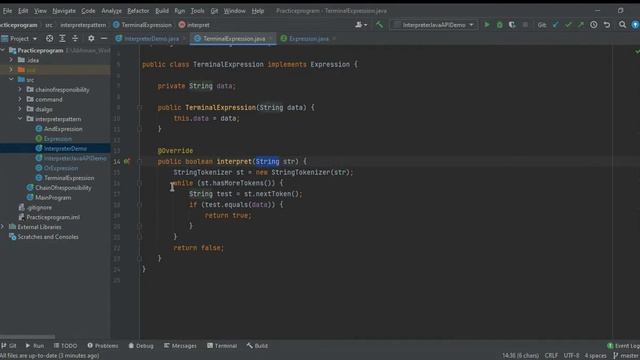Click the rollback undo icon
Screen dimensions: 640x360
point(607,25)
